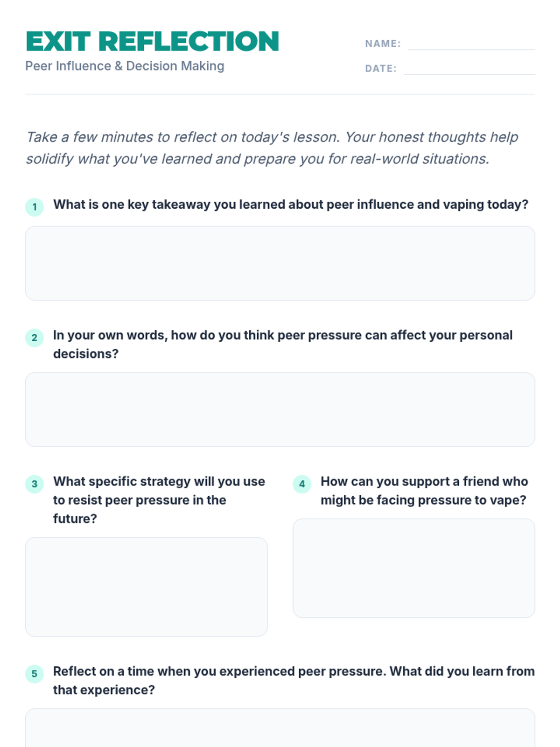This screenshot has width=560, height=747.
Task: Click question three about resisting pressure
Action: 159,500
